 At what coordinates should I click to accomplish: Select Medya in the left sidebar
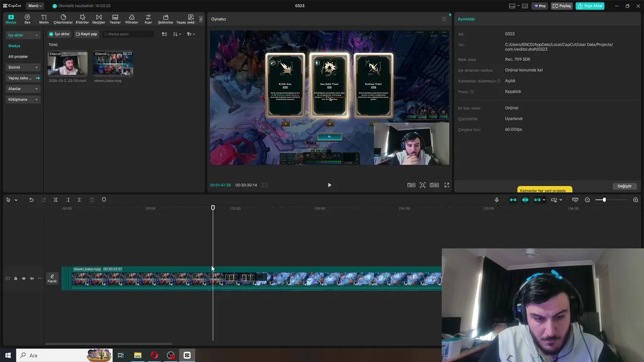click(x=14, y=46)
